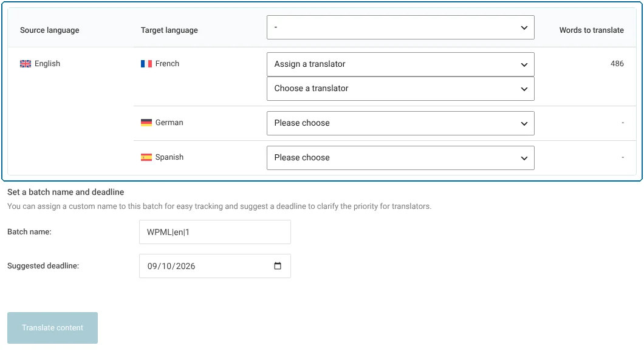Select the German target language label

(170, 123)
